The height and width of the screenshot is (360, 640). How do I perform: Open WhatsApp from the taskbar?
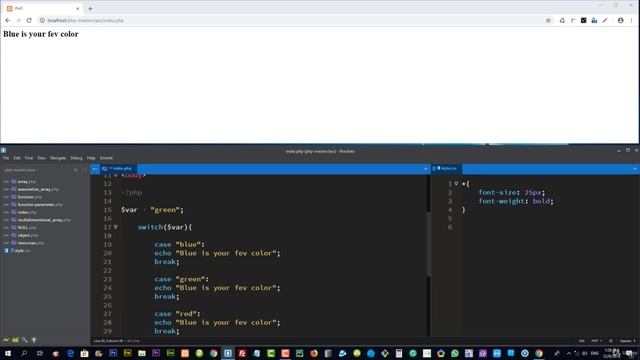[x=455, y=353]
